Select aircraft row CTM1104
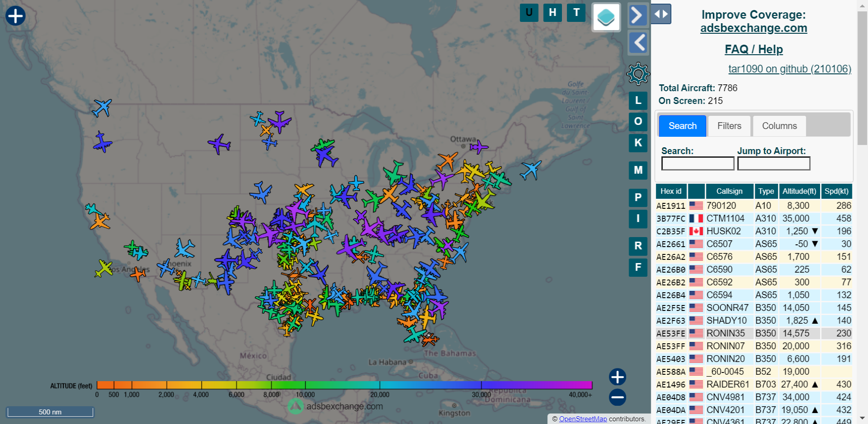868x424 pixels. 754,218
